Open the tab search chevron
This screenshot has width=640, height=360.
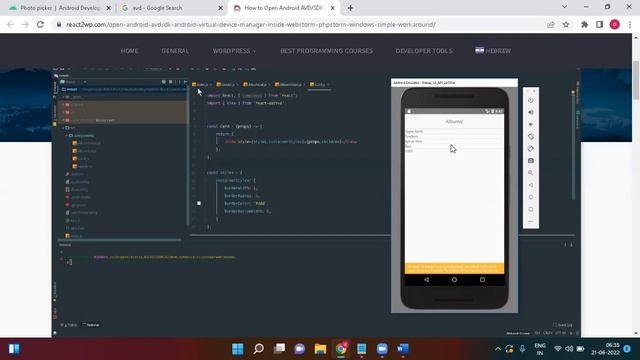coord(564,7)
